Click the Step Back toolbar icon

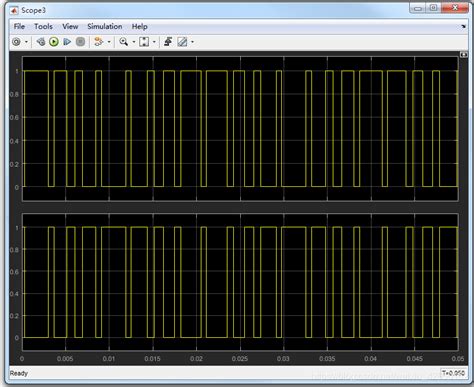pyautogui.click(x=41, y=42)
